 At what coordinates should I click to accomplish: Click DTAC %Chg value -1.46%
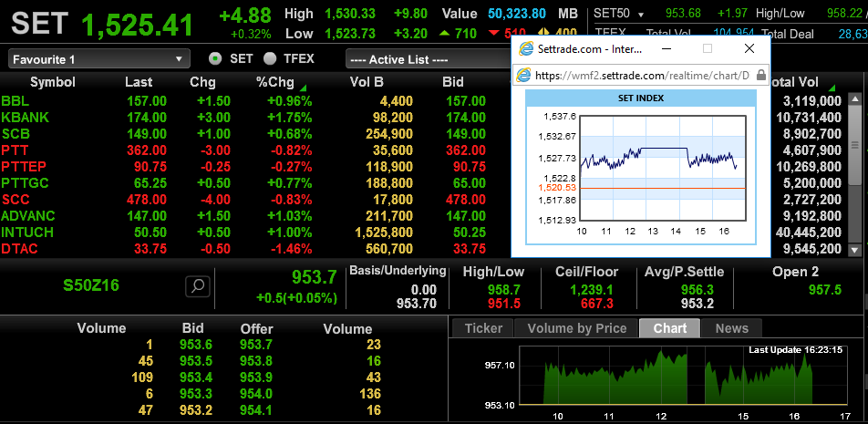click(290, 249)
